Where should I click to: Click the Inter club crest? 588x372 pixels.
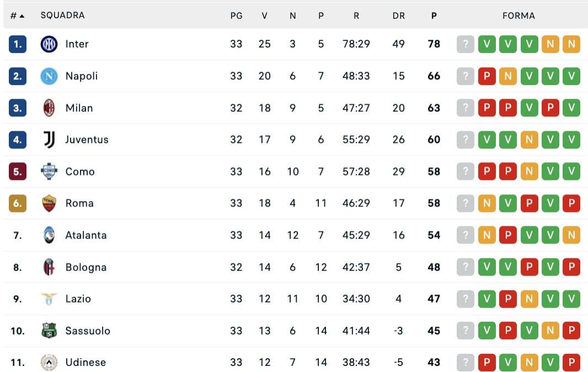(x=50, y=44)
